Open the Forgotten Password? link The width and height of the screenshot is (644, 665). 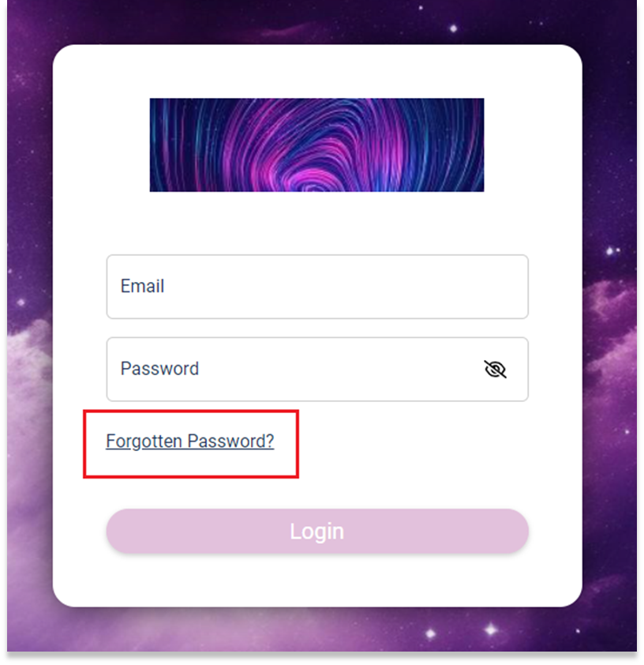click(190, 441)
